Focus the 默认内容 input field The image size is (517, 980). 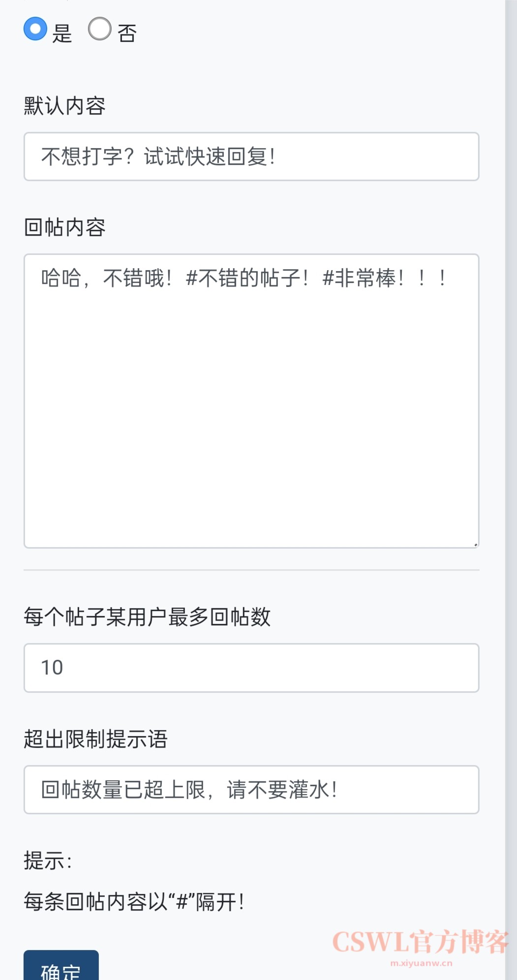coord(251,156)
